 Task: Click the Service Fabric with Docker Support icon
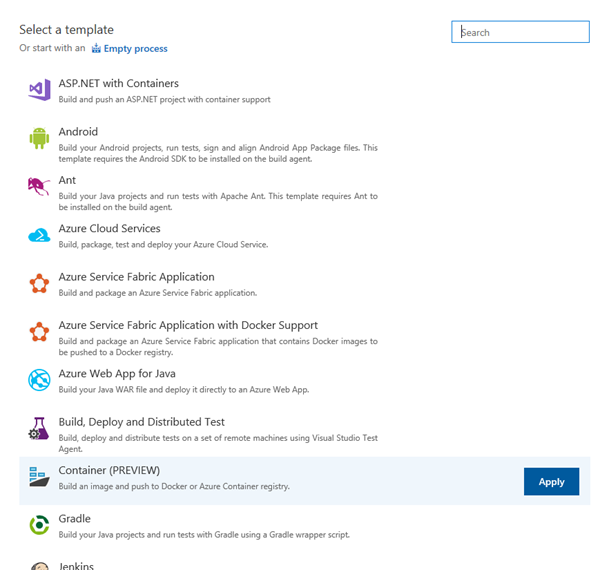(39, 332)
